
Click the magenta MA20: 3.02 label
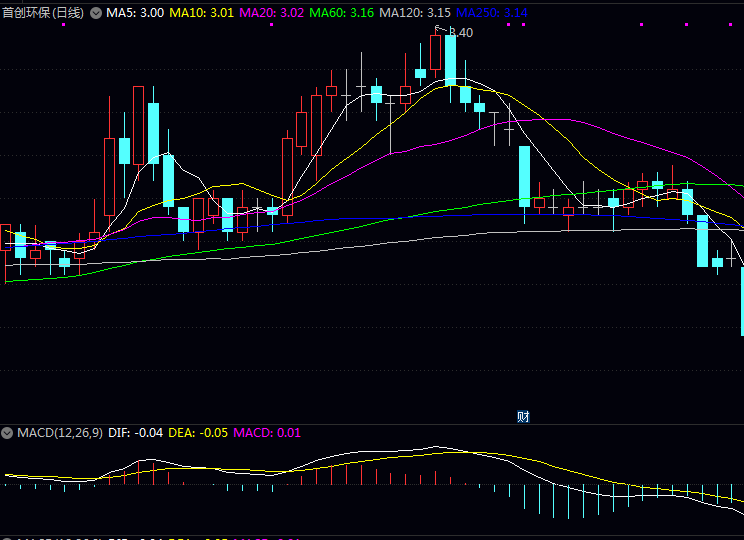271,13
